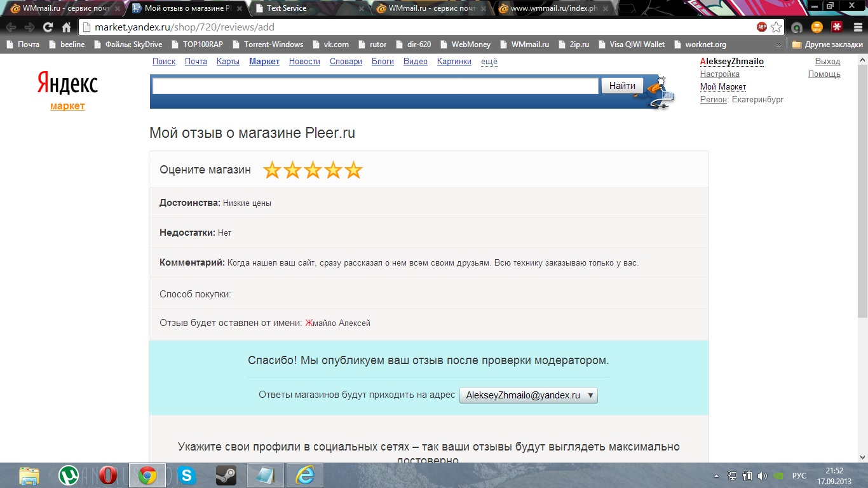Open the 'Видео' link
The image size is (868, 488).
416,62
